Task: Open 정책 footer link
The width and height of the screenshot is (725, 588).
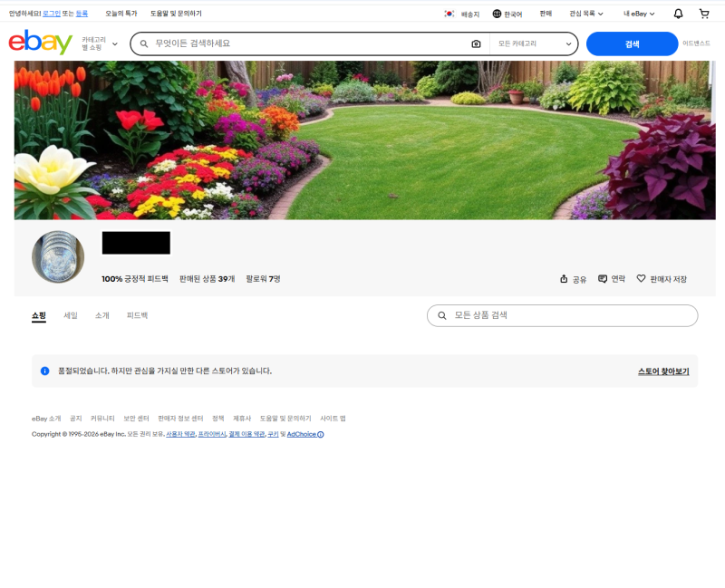Action: click(217, 419)
